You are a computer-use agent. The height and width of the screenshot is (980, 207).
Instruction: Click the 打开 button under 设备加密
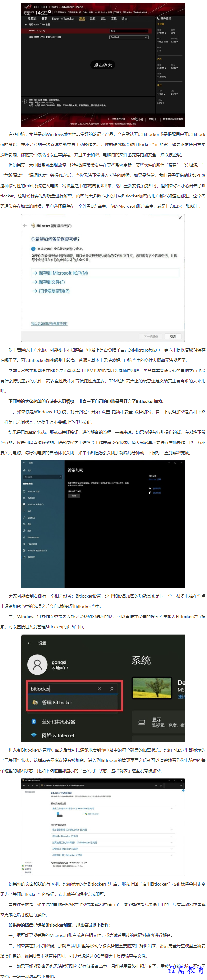[x=74, y=495]
